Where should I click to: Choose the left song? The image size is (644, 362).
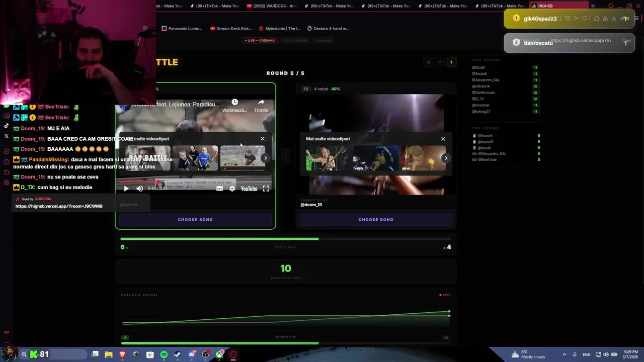click(195, 219)
